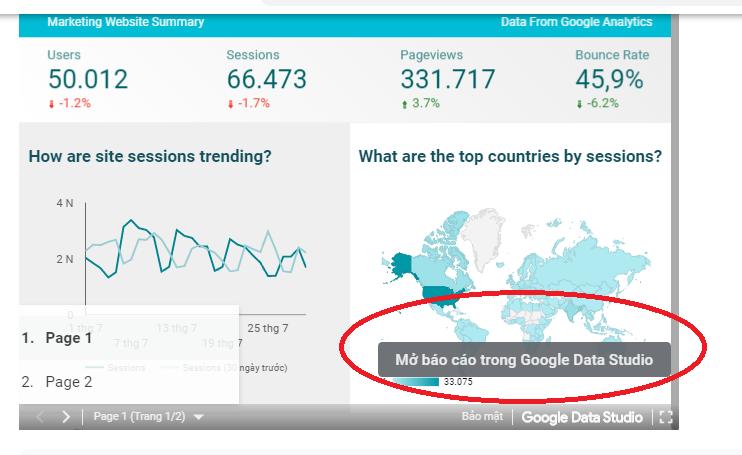Select Page 2 in the page list
742x455 pixels.
pyautogui.click(x=129, y=382)
